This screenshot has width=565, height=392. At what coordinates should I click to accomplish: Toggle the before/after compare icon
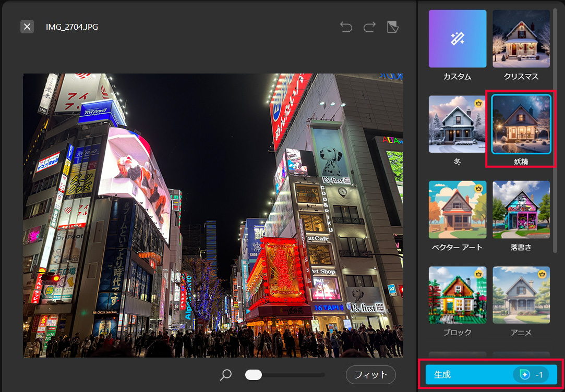pyautogui.click(x=392, y=27)
